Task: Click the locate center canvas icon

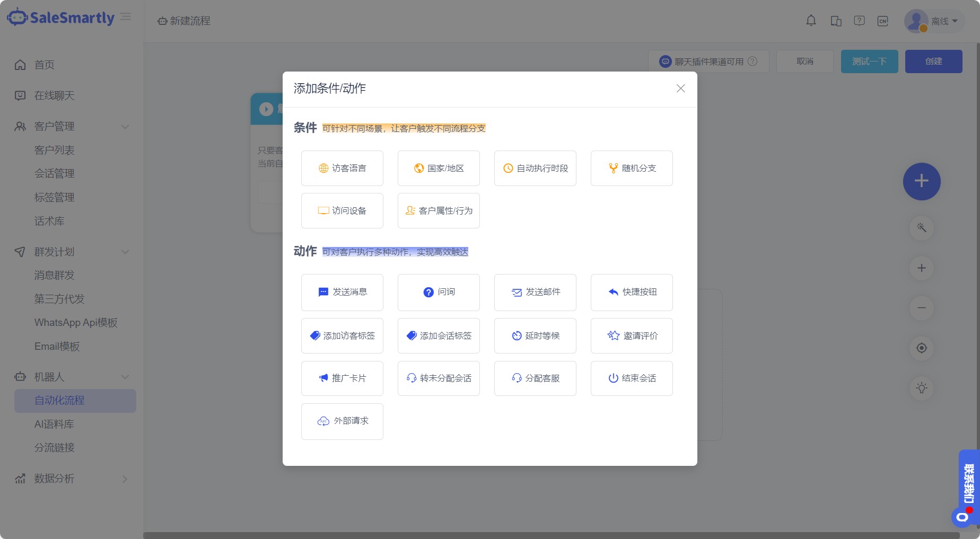Action: [921, 348]
